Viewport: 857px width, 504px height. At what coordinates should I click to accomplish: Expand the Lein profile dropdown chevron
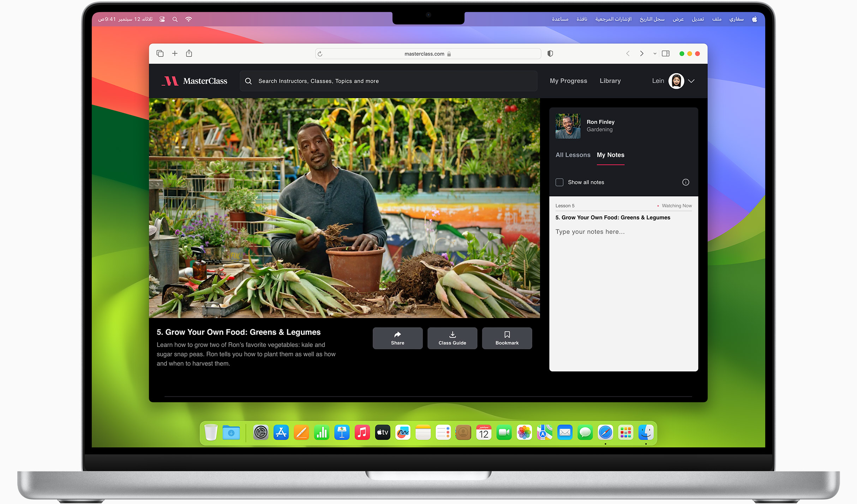(691, 81)
